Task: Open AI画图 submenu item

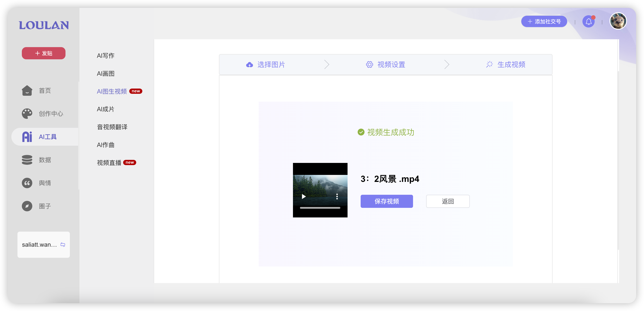Action: 106,73
